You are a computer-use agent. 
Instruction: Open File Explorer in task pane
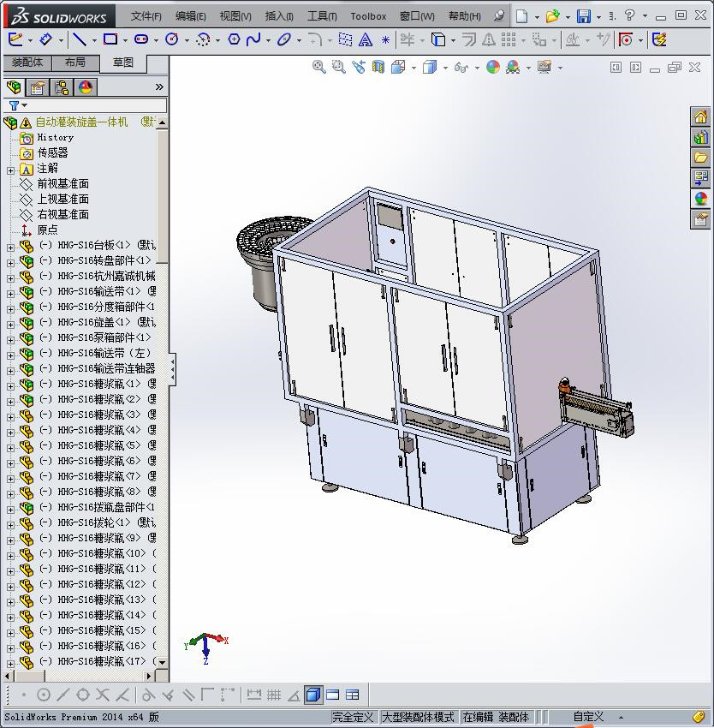pyautogui.click(x=700, y=158)
